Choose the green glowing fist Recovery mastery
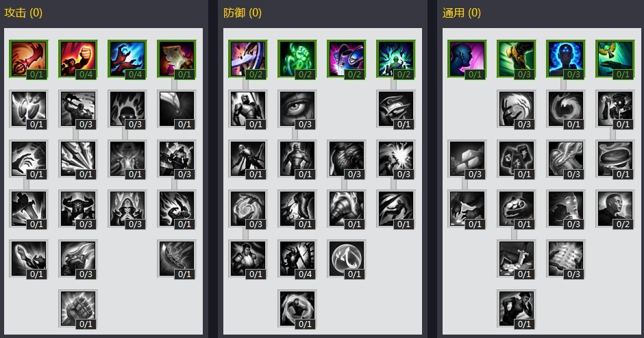 [x=297, y=59]
